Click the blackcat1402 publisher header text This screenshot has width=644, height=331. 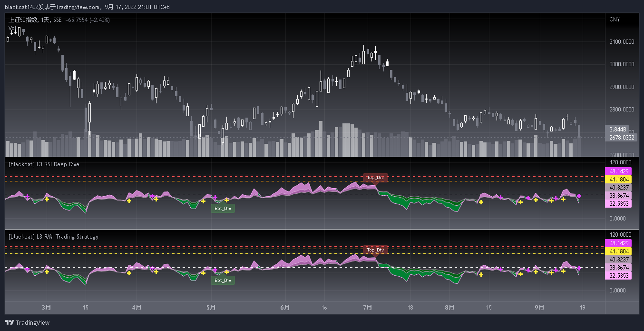tap(87, 7)
